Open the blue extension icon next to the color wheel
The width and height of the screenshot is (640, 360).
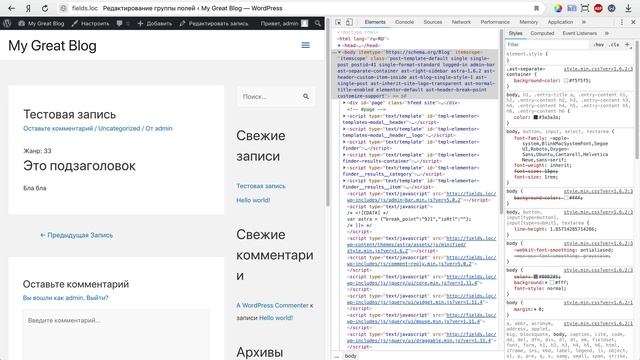[571, 8]
